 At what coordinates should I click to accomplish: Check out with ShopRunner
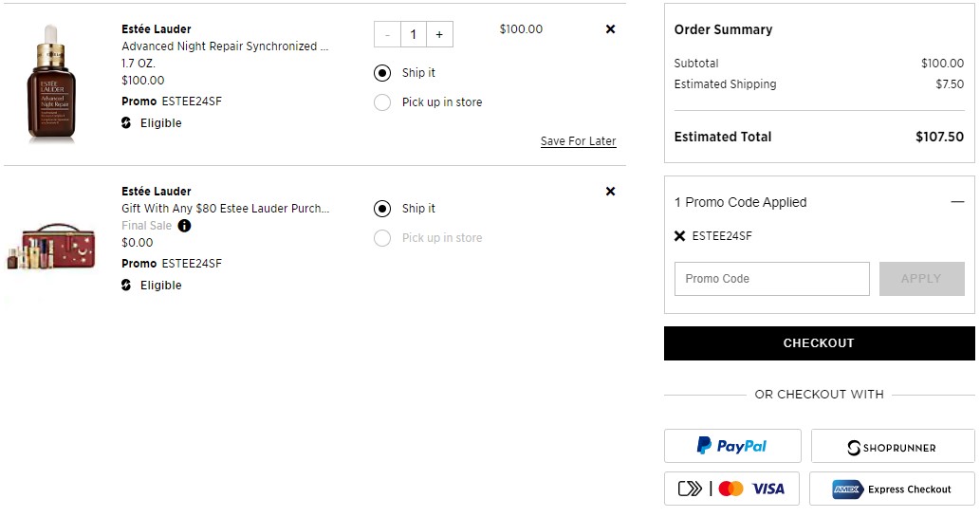tap(893, 446)
